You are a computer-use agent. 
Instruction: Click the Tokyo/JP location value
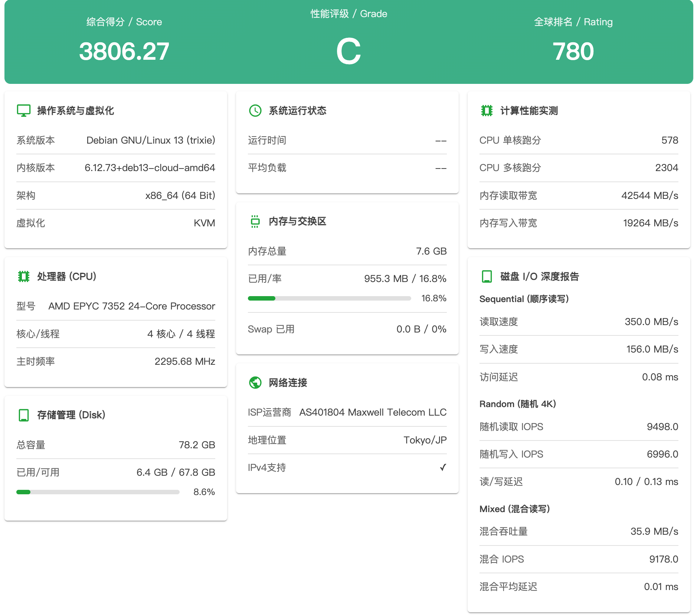coord(425,440)
